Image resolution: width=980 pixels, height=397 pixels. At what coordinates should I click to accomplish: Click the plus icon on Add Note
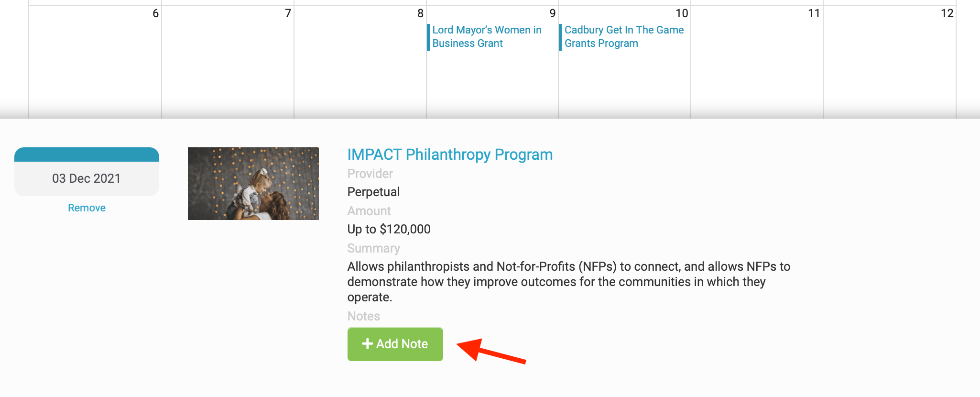click(367, 344)
